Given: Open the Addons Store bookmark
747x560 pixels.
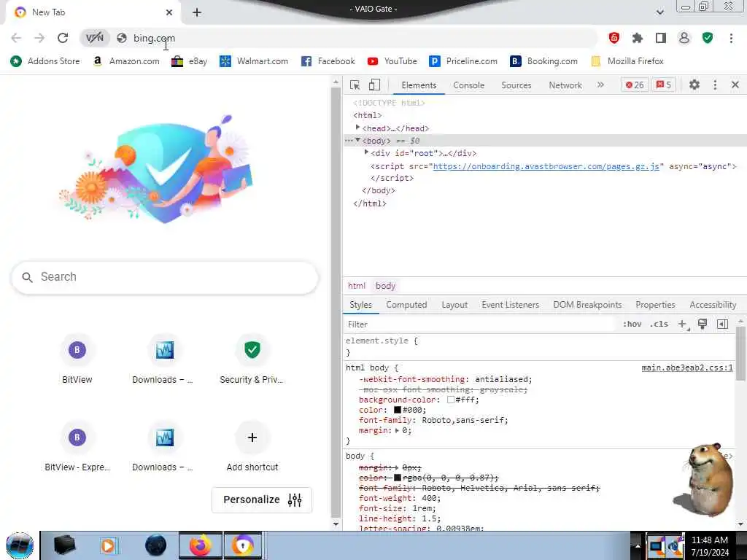Looking at the screenshot, I should pyautogui.click(x=45, y=61).
